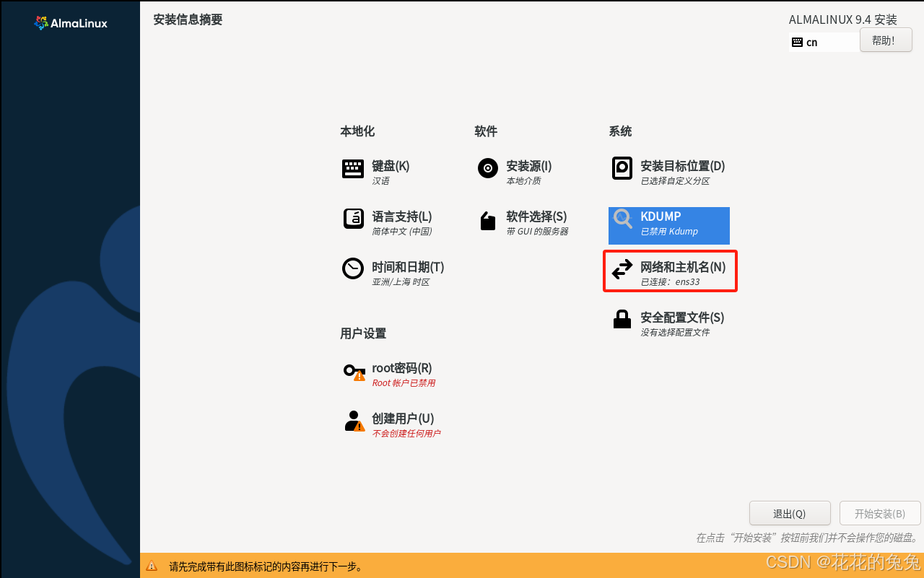Open 语言支持(L) settings
The height and width of the screenshot is (578, 924).
click(x=402, y=216)
